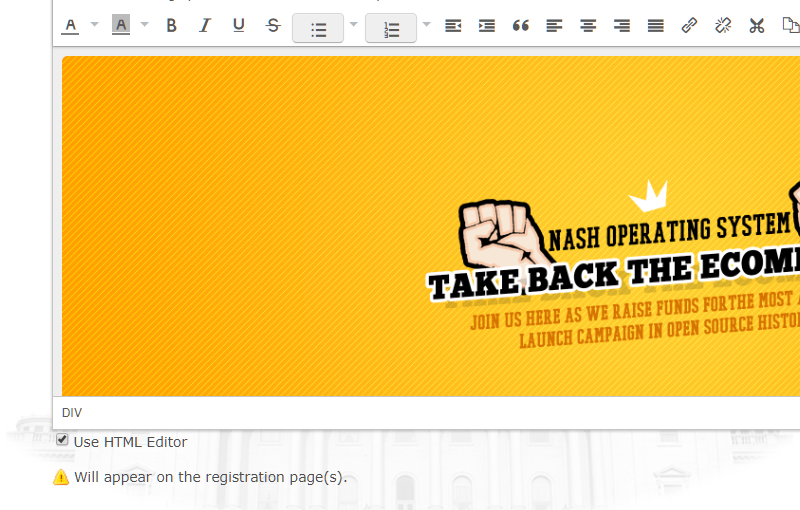Open numbered list style dropdown
Screen dimensions: 800x510
click(427, 24)
